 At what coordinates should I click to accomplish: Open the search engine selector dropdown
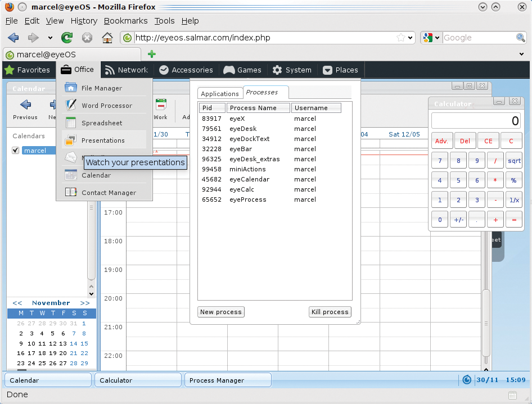tap(438, 38)
